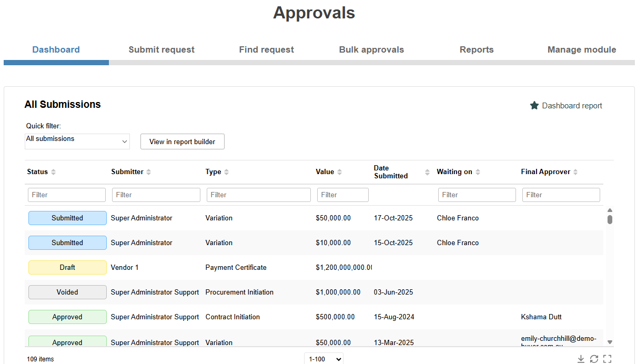This screenshot has width=637, height=364.
Task: Focus the Final Approver filter field
Action: pyautogui.click(x=561, y=195)
